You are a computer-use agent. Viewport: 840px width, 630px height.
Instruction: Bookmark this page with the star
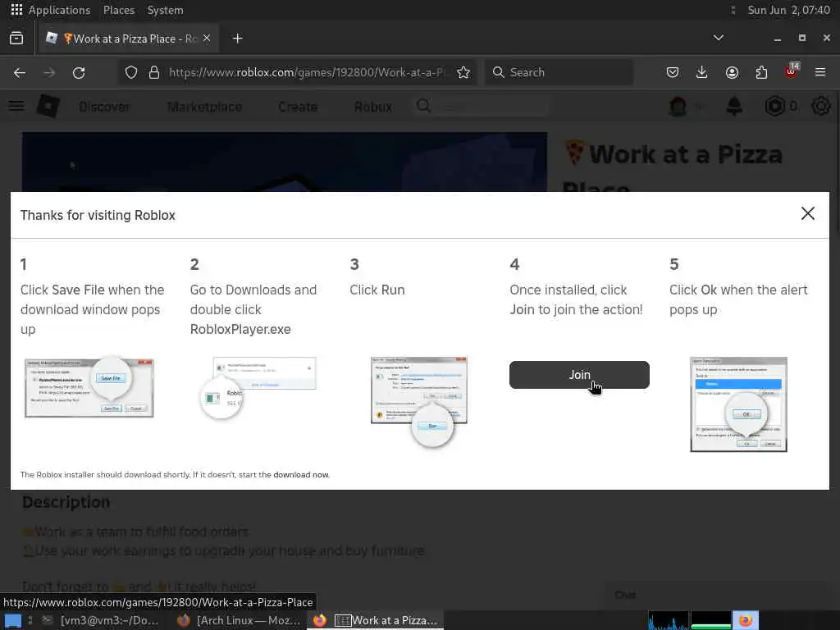coord(464,72)
